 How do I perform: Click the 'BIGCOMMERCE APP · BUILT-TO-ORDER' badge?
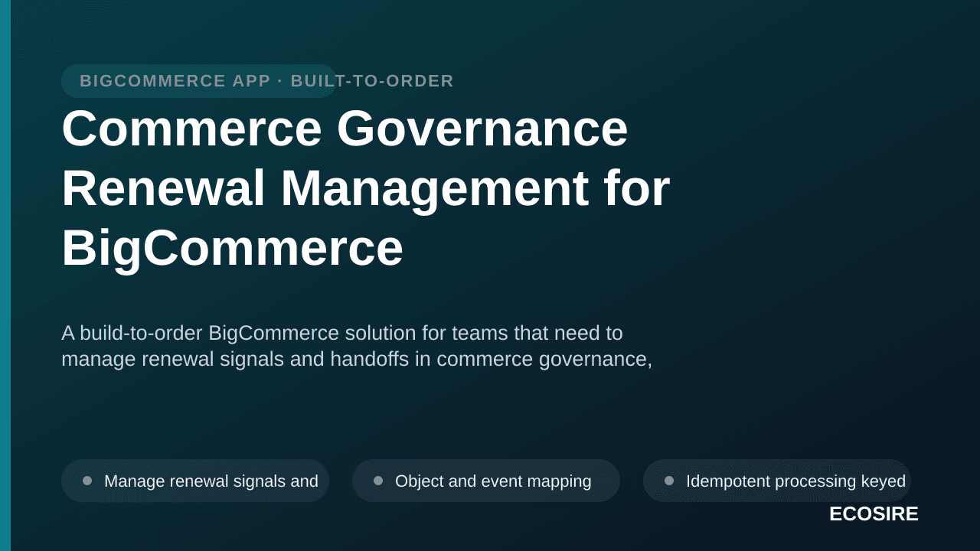[199, 81]
